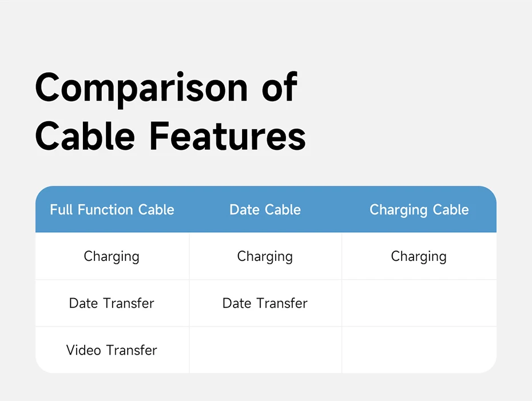Click Charging cell in Date Cable column
The width and height of the screenshot is (532, 401).
coord(265,256)
